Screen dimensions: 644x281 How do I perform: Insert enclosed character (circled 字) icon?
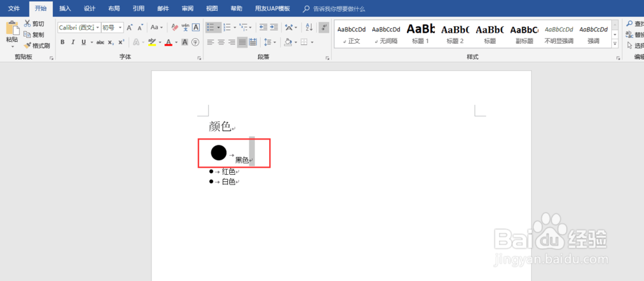(196, 42)
